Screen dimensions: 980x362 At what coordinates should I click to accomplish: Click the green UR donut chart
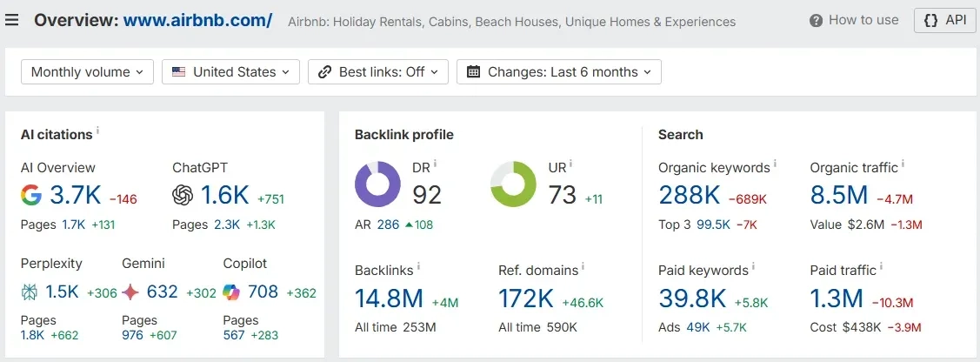[513, 184]
